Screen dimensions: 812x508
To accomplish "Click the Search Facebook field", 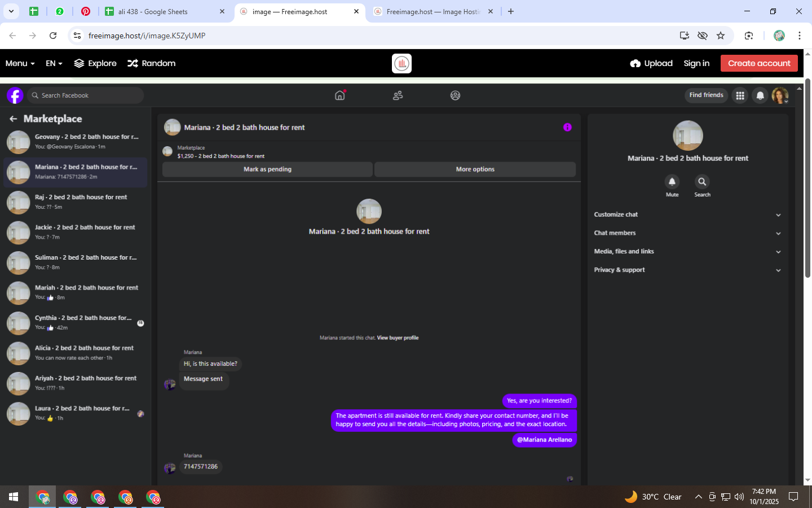I will (85, 95).
